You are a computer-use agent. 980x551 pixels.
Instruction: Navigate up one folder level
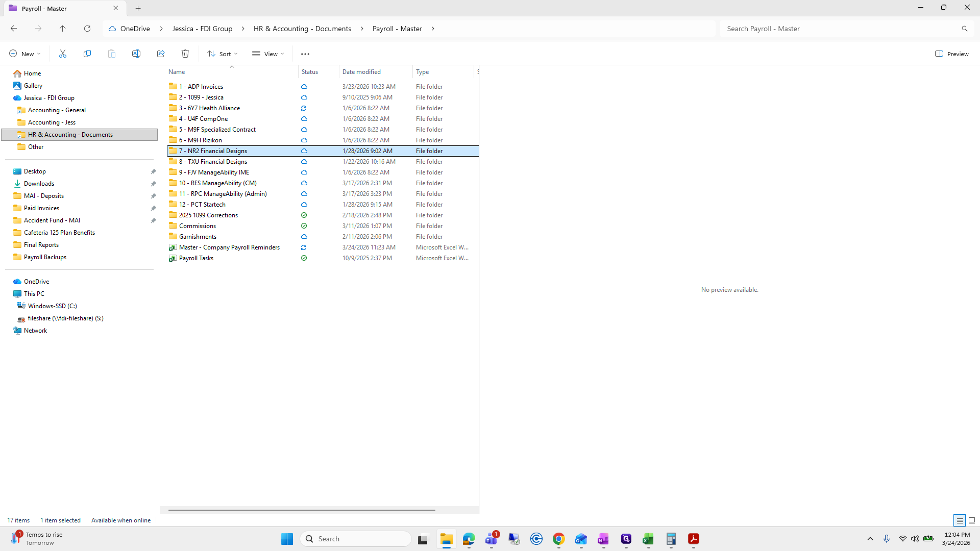click(x=63, y=29)
